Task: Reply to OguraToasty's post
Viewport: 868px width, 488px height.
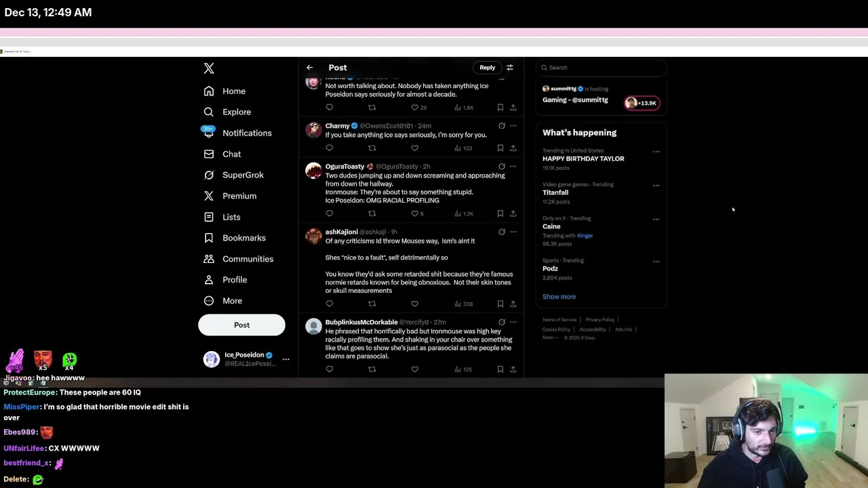Action: [x=330, y=213]
